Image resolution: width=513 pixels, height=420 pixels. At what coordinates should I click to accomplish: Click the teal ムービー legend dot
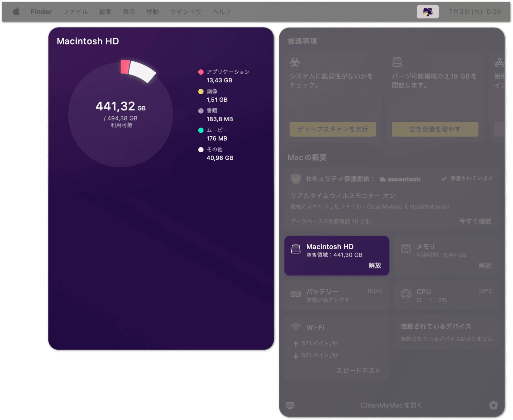[201, 130]
